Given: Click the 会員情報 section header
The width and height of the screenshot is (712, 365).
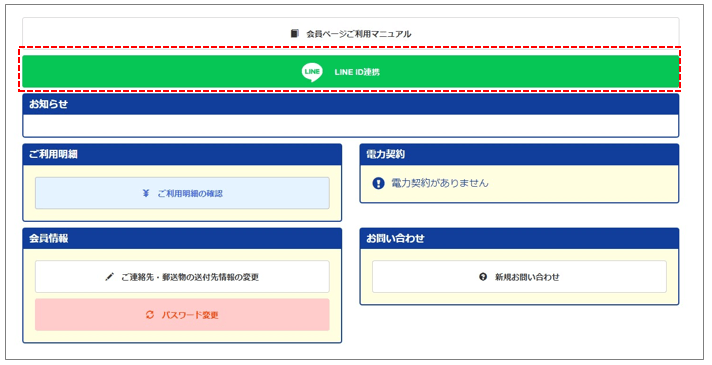Looking at the screenshot, I should pyautogui.click(x=182, y=238).
